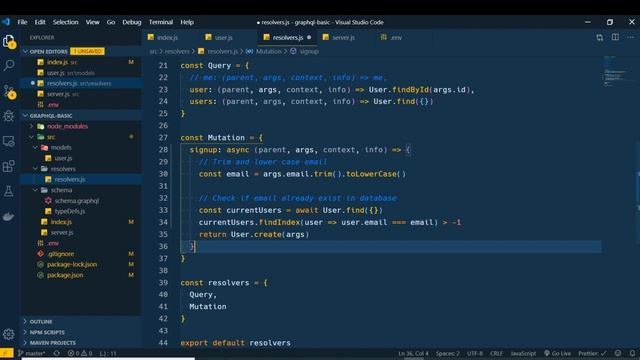Open the Go menu
640x360 pixels.
111,22
